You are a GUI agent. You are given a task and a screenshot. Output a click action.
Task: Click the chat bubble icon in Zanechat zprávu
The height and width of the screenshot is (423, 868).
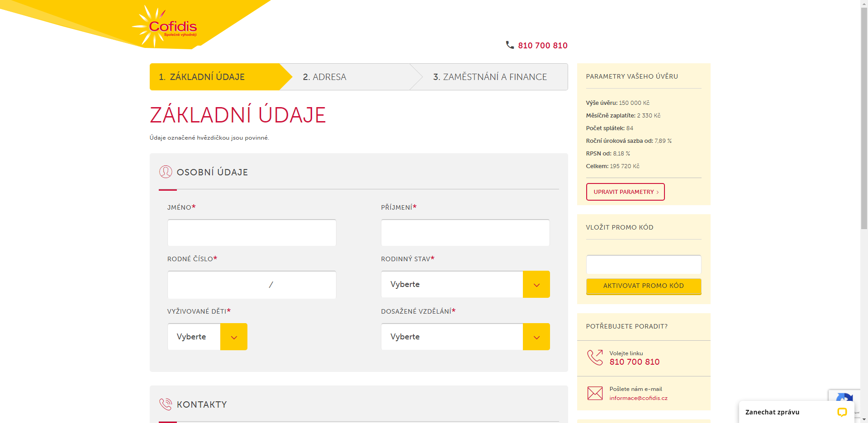click(x=842, y=412)
